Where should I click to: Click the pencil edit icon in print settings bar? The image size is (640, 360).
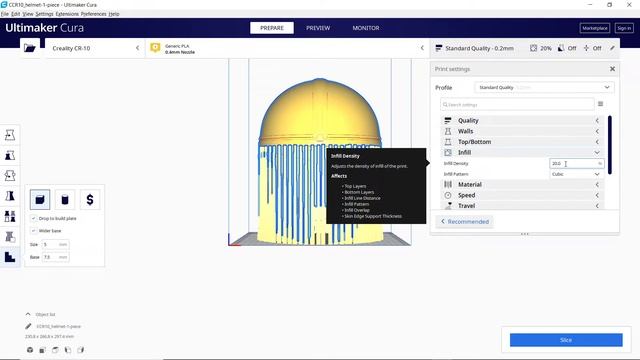[x=612, y=48]
